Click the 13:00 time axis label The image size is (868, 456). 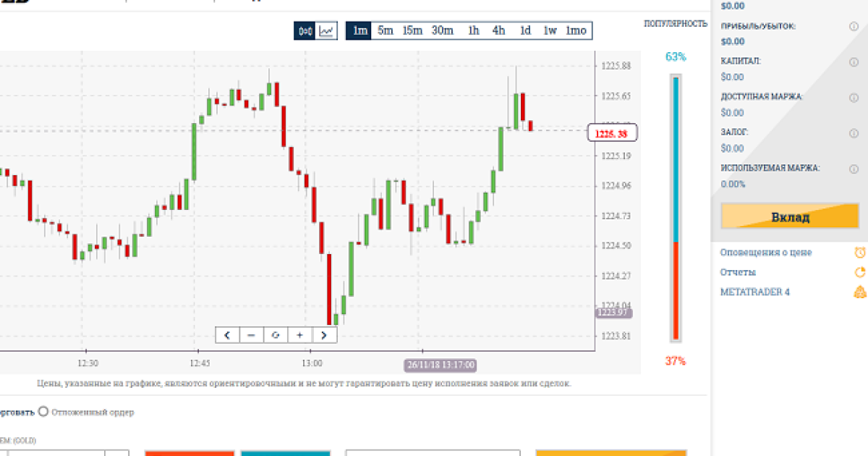point(312,363)
